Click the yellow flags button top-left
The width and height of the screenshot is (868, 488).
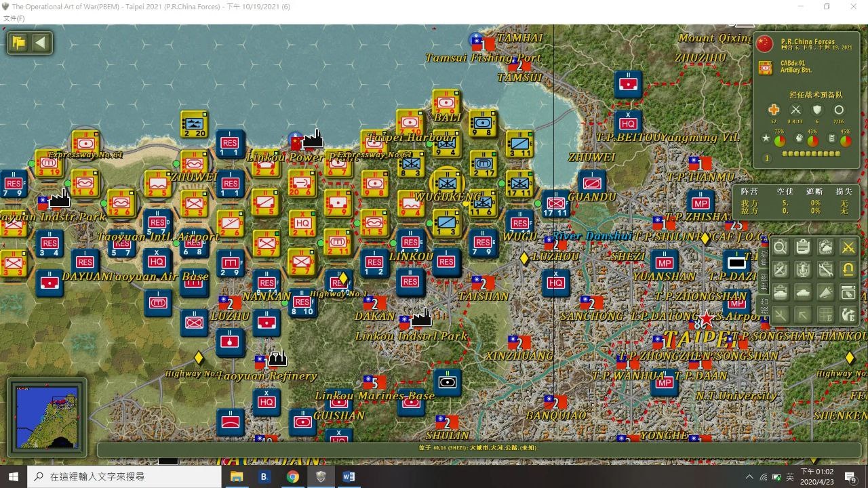(x=19, y=43)
